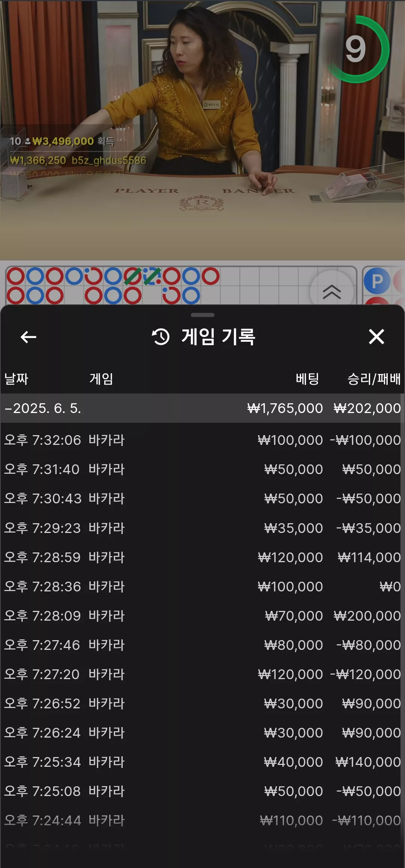
Task: Open the 오후 7:25:08 바카라 record
Action: click(202, 791)
